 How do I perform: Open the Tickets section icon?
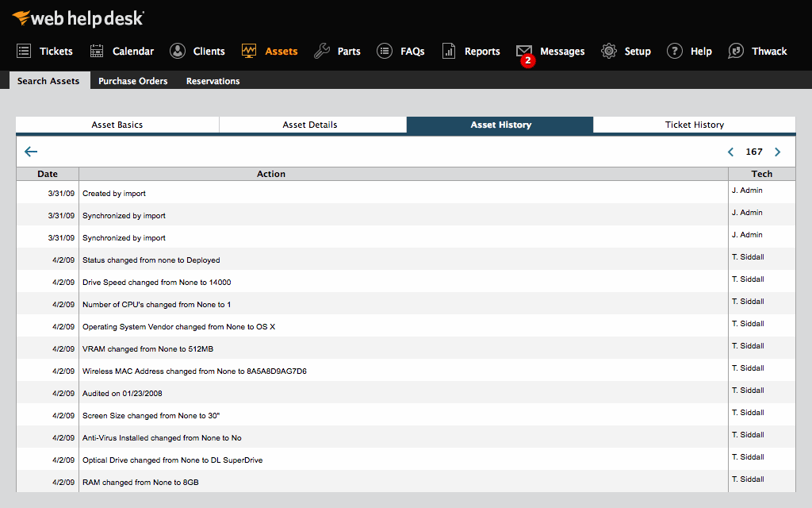[x=23, y=51]
